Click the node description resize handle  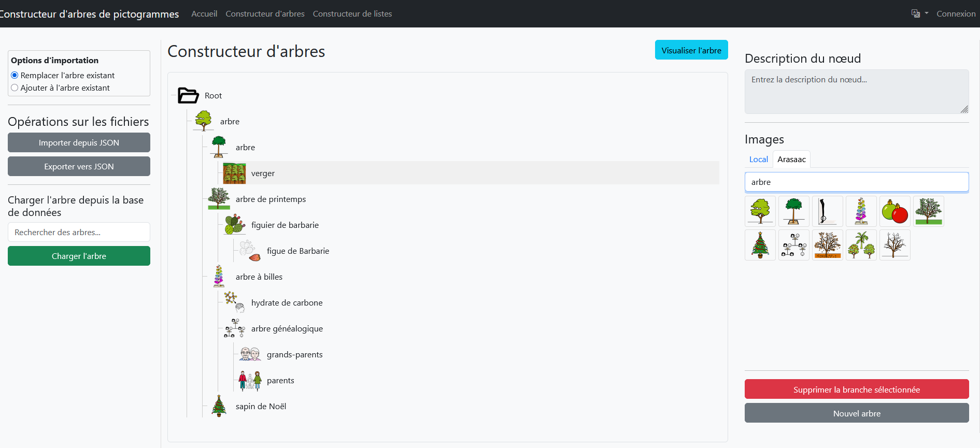(x=964, y=109)
